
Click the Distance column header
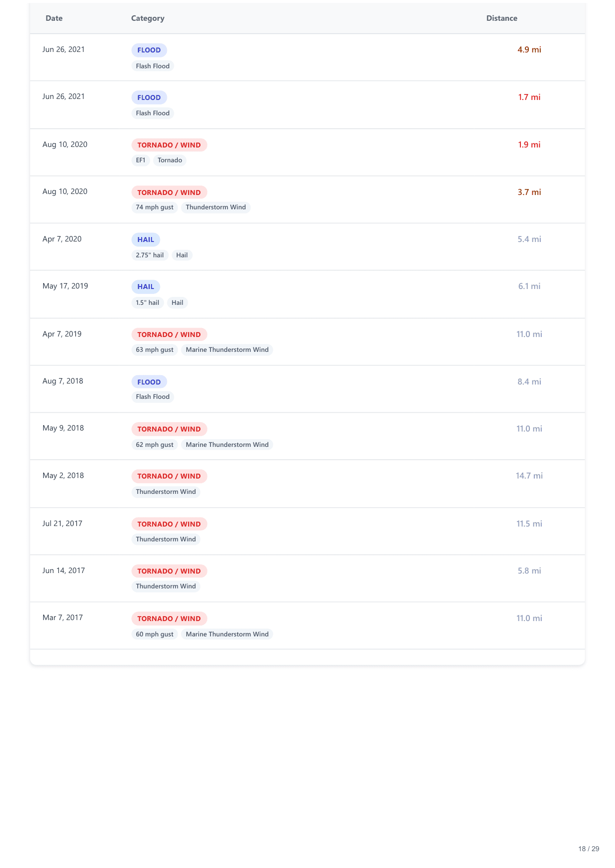coord(501,18)
